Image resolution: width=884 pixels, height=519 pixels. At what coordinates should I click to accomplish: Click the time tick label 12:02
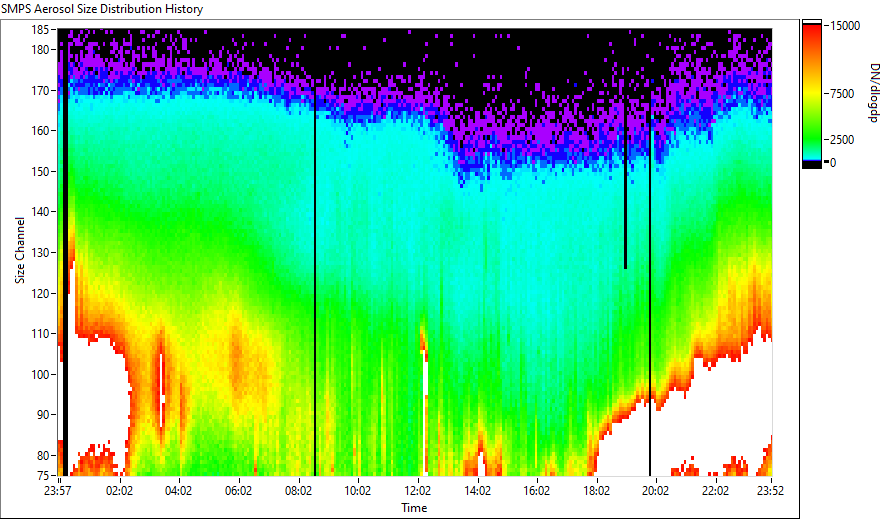click(x=417, y=491)
